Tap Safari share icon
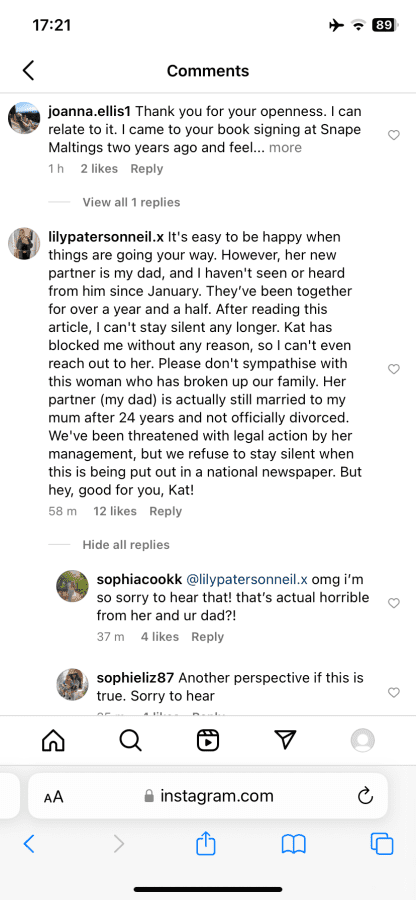 [206, 843]
